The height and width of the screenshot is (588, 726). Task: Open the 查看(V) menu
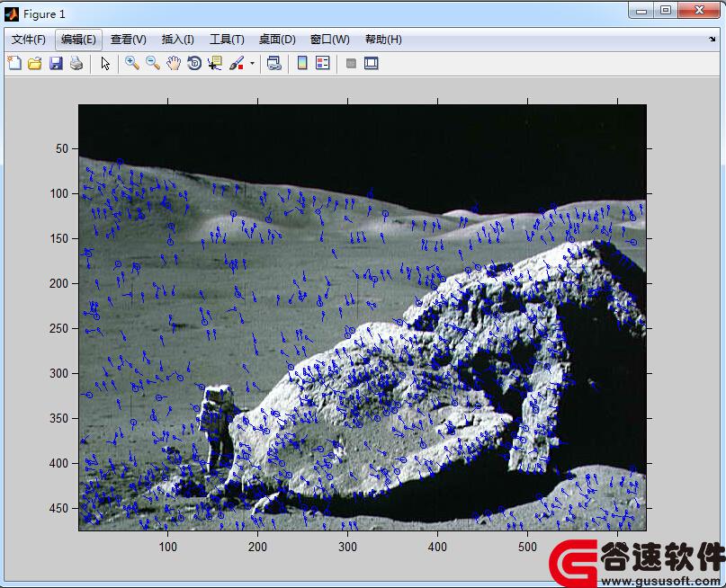click(x=129, y=40)
